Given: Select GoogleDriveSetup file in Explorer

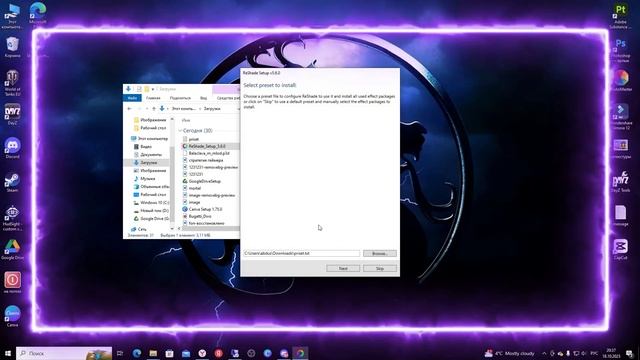Looking at the screenshot, I should pos(204,181).
